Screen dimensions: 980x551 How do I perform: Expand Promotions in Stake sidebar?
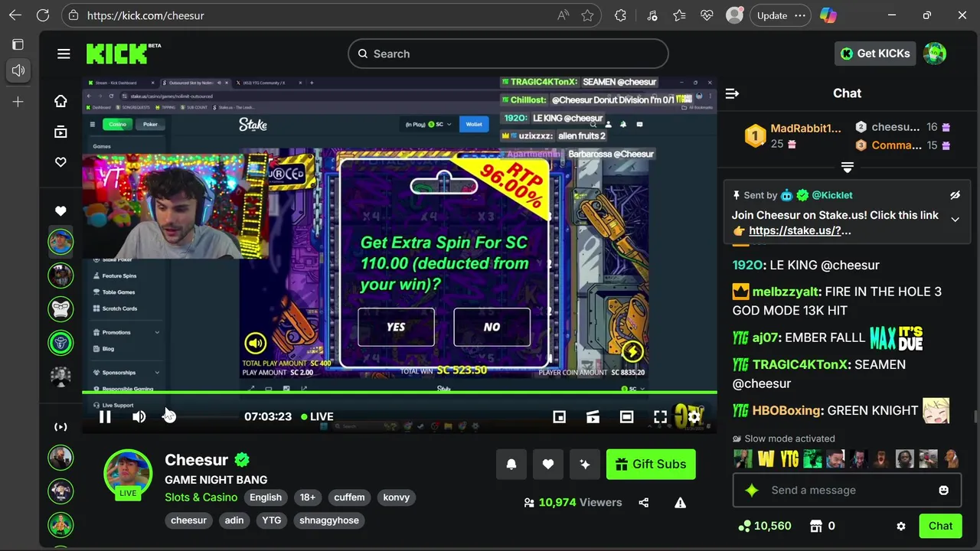point(157,332)
